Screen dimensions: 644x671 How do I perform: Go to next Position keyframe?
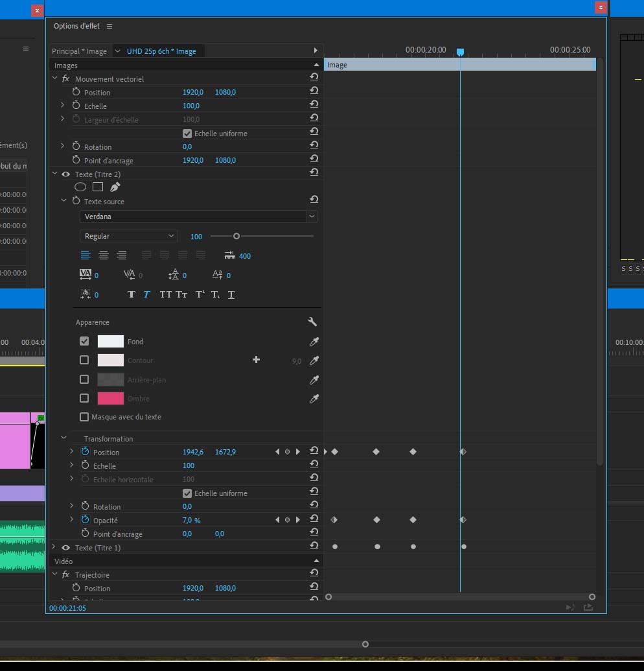tap(298, 452)
